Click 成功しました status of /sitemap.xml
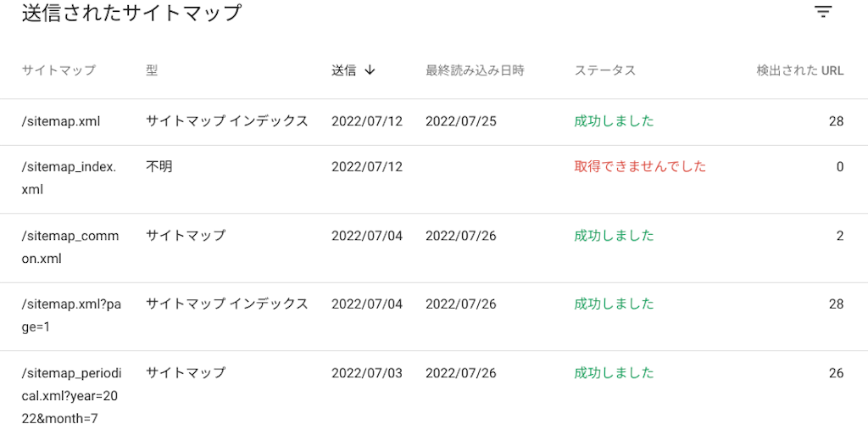Screen dimensions: 868x424 pyautogui.click(x=614, y=121)
